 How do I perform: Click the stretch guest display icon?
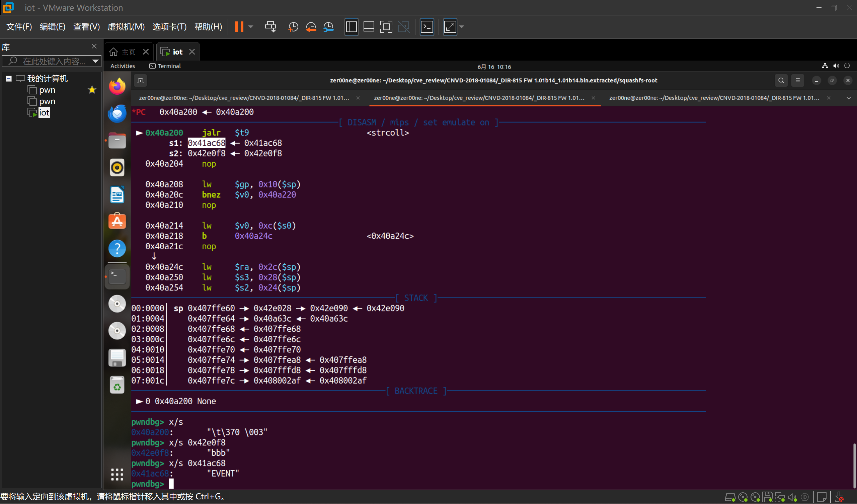click(450, 26)
